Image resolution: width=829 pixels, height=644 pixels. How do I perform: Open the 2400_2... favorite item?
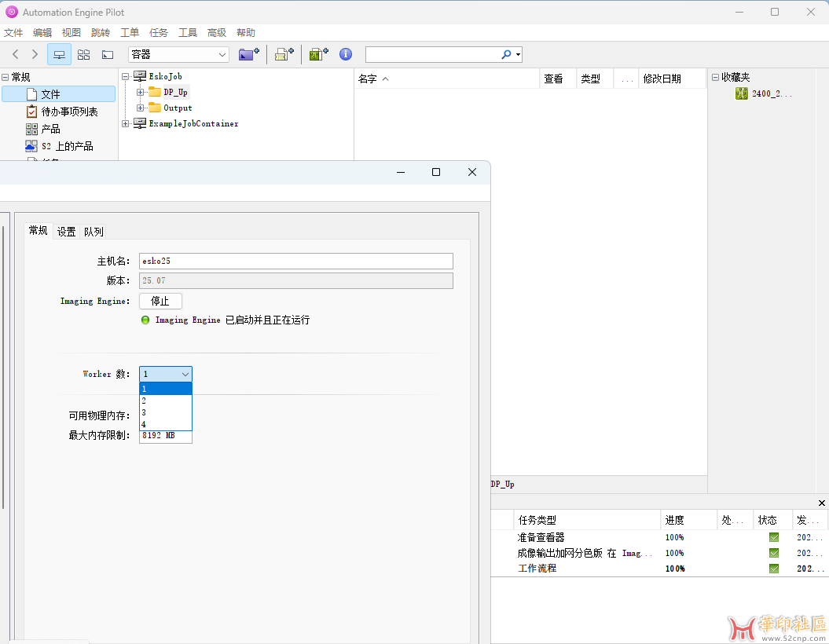(764, 93)
